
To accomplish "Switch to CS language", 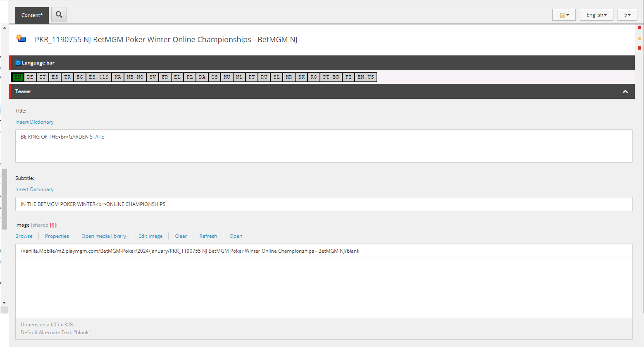I will [215, 77].
